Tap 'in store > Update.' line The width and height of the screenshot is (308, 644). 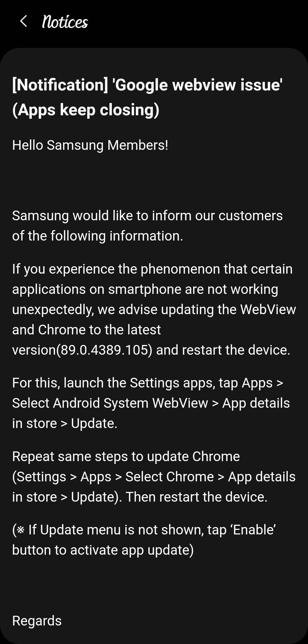(65, 423)
